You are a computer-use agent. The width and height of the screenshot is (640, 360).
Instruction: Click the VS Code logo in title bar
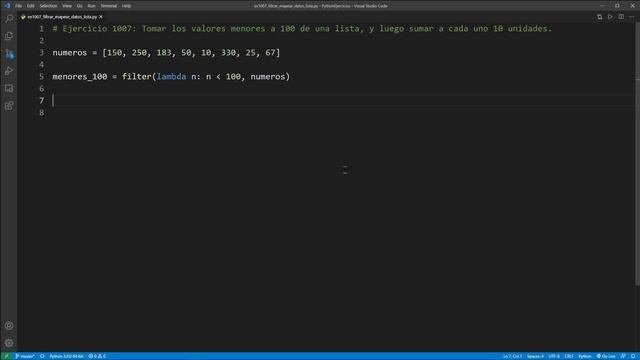click(x=7, y=6)
